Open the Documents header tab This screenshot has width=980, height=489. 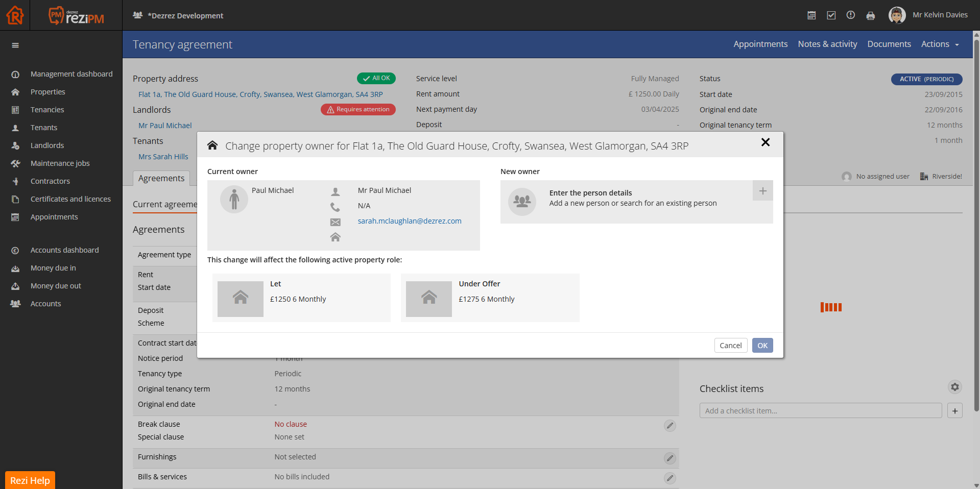pyautogui.click(x=889, y=44)
